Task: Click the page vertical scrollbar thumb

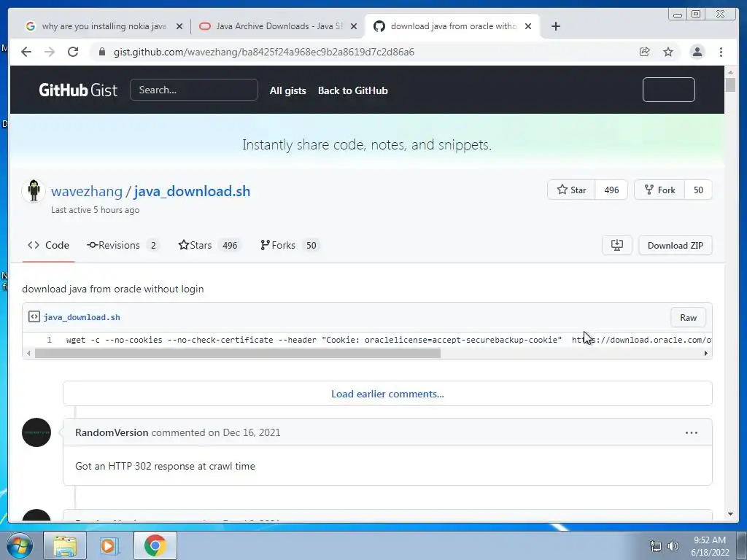Action: 730,85
